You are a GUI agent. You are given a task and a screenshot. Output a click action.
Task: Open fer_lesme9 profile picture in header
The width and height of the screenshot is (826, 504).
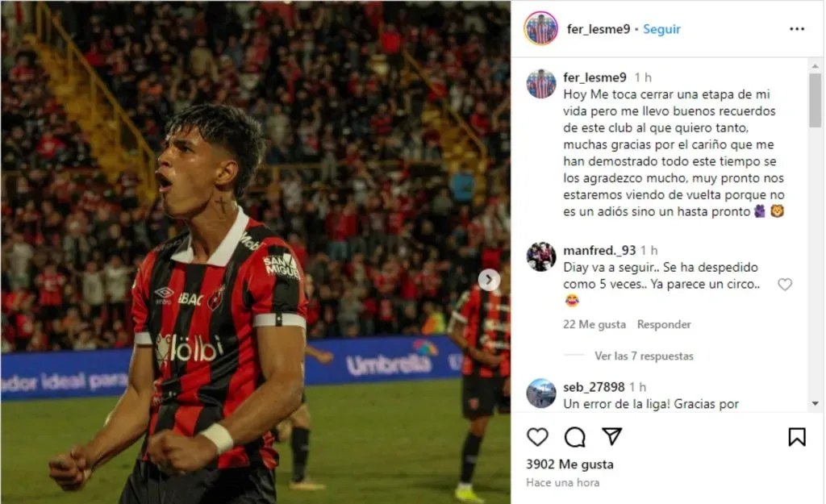tap(541, 28)
